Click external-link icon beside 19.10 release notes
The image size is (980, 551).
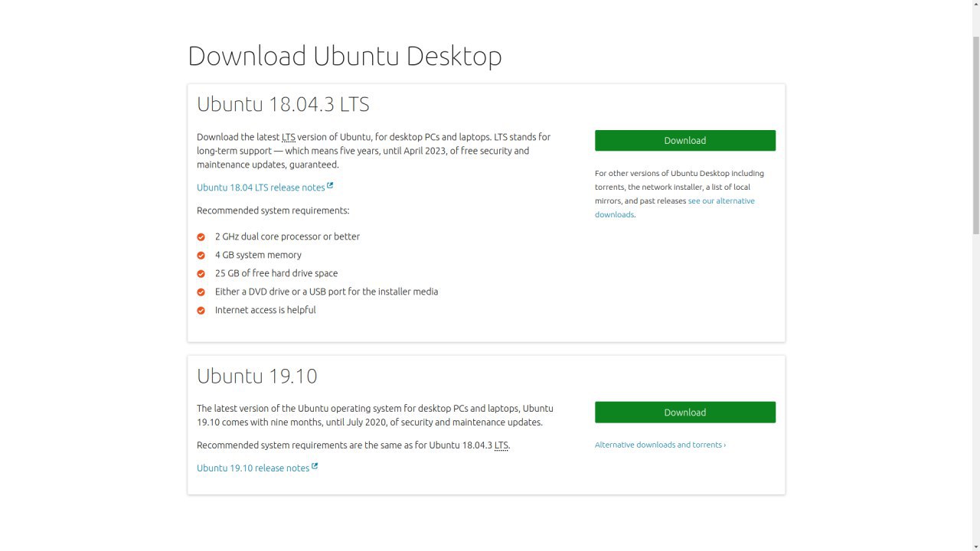click(x=315, y=466)
